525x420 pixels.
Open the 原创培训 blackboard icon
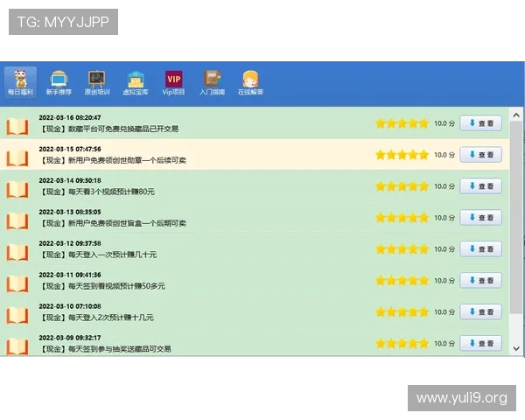[97, 83]
